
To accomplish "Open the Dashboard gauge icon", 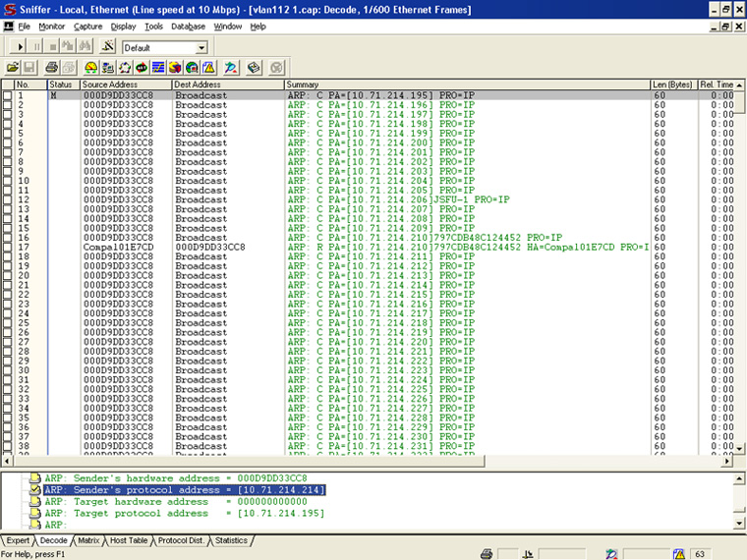I will click(x=91, y=67).
